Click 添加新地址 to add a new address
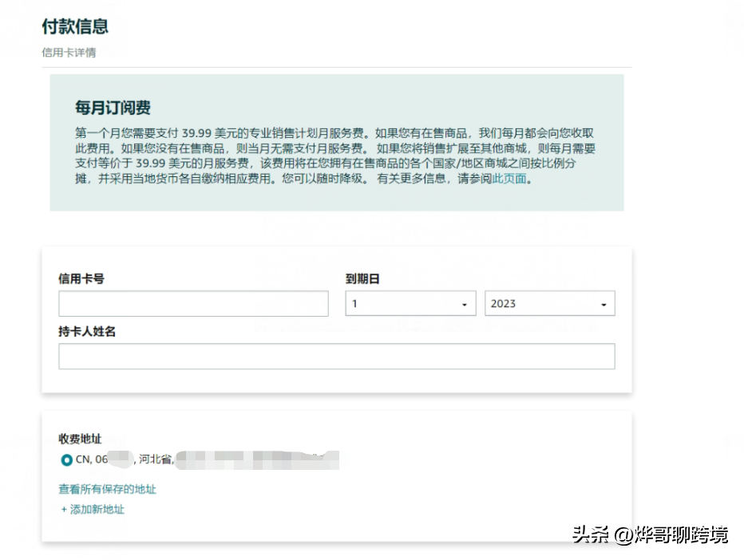The width and height of the screenshot is (744, 560). (x=99, y=509)
